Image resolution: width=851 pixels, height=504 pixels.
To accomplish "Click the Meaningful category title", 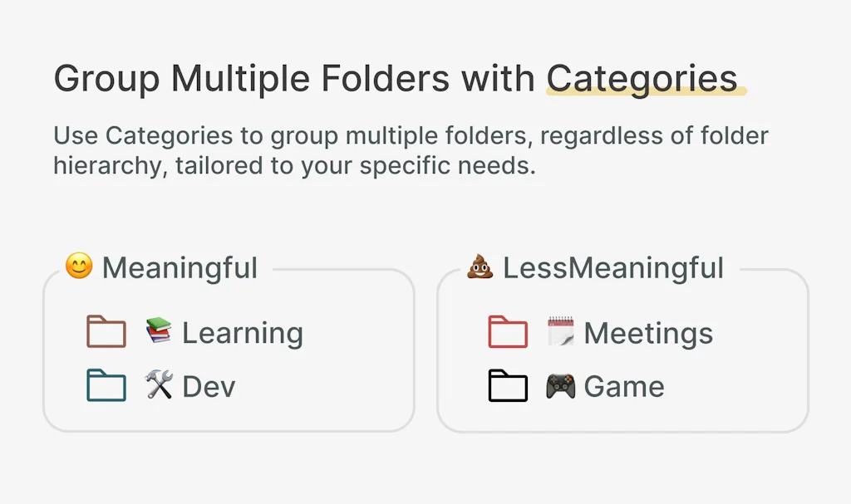I will (x=180, y=268).
